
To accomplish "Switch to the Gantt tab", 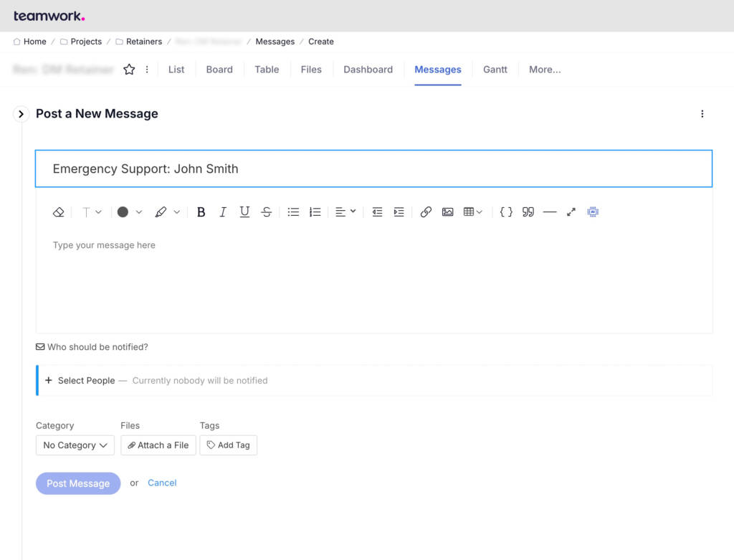I will point(495,70).
